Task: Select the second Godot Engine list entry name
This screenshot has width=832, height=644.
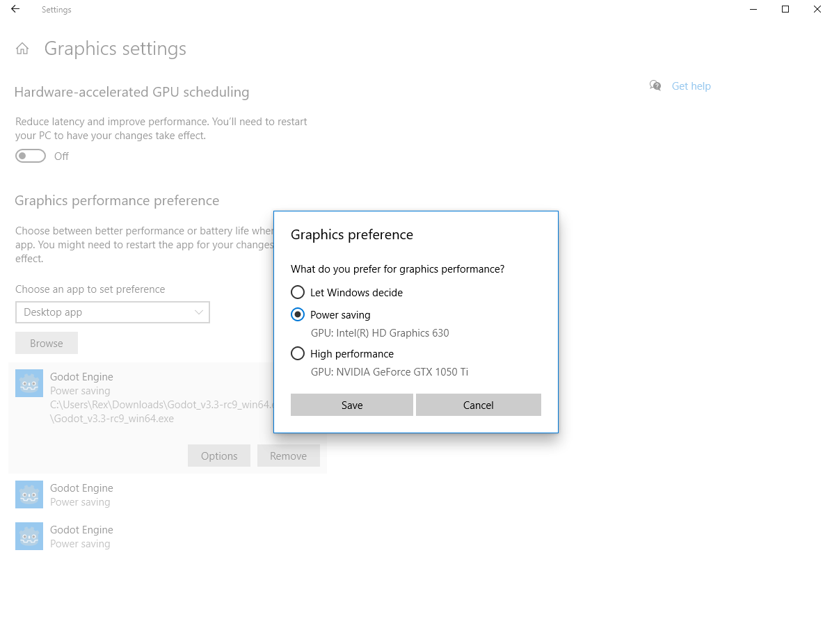Action: click(81, 488)
